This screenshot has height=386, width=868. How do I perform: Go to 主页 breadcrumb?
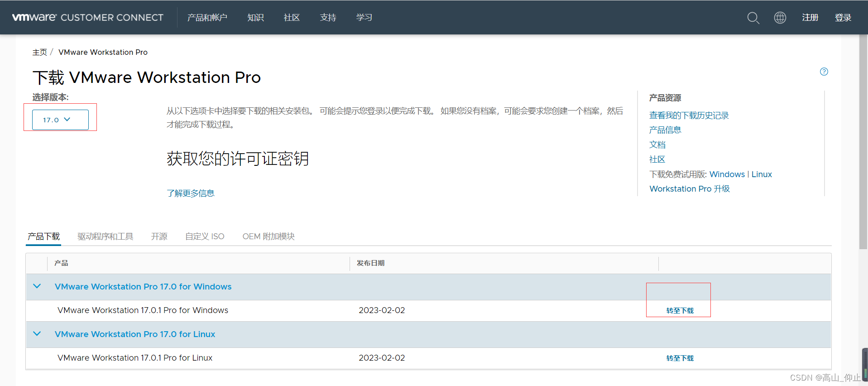(39, 52)
